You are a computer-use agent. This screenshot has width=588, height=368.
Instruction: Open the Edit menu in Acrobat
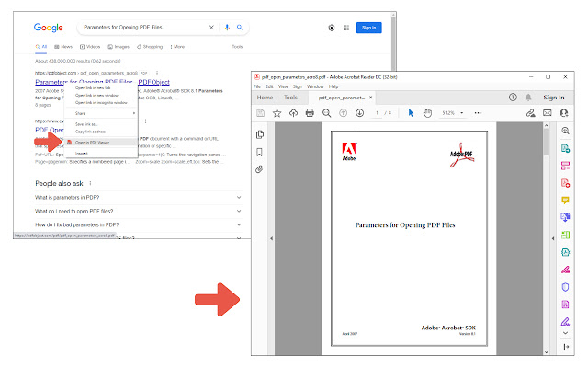[269, 86]
